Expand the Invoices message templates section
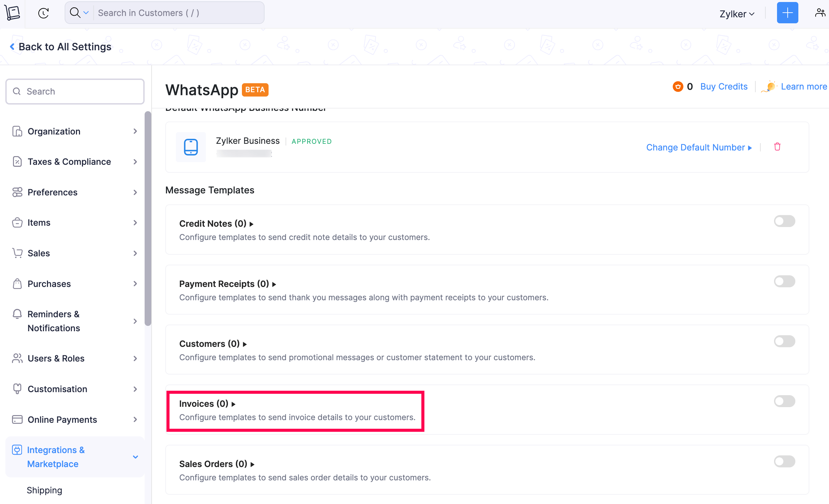The image size is (829, 504). point(207,403)
